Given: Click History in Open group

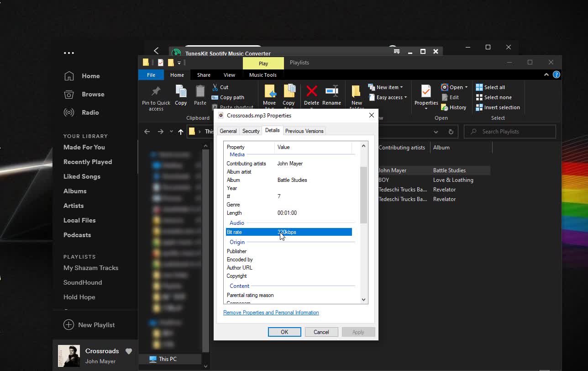Looking at the screenshot, I should [x=453, y=107].
